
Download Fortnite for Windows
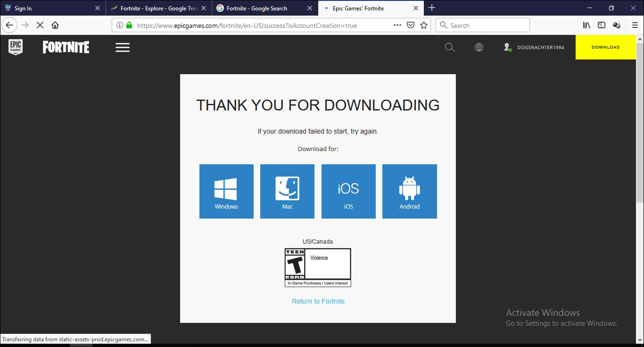[226, 191]
